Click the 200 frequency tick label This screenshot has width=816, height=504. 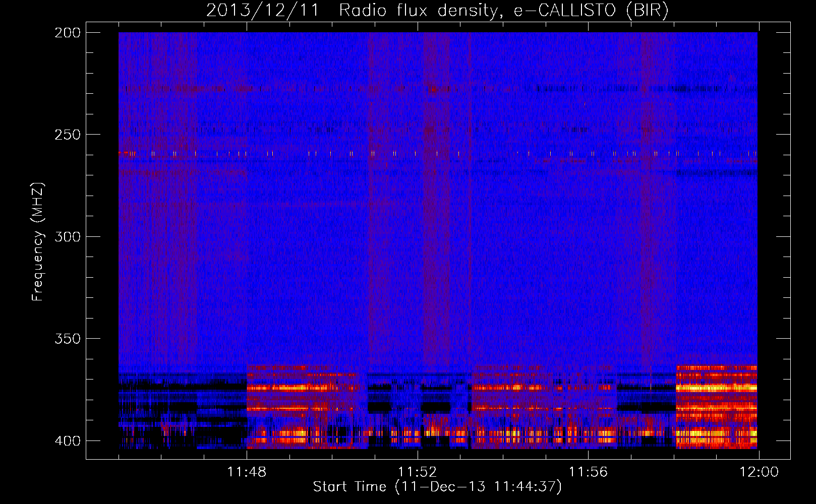(67, 33)
